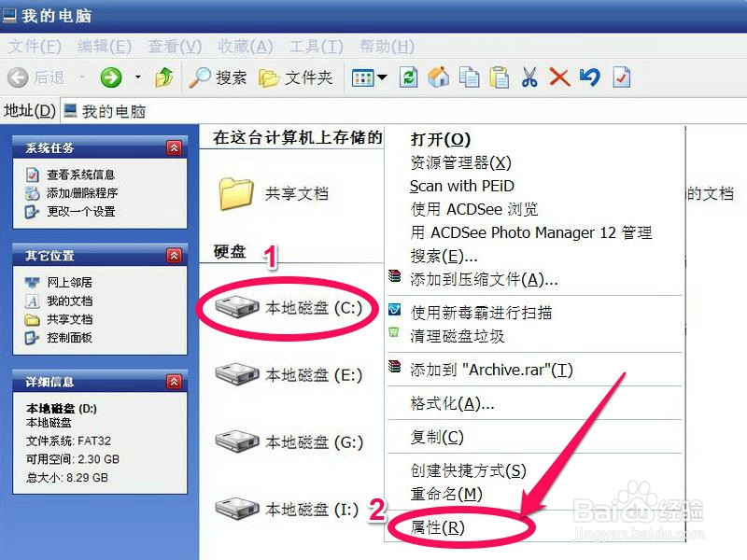Collapse the 系统任务 panel

174,148
